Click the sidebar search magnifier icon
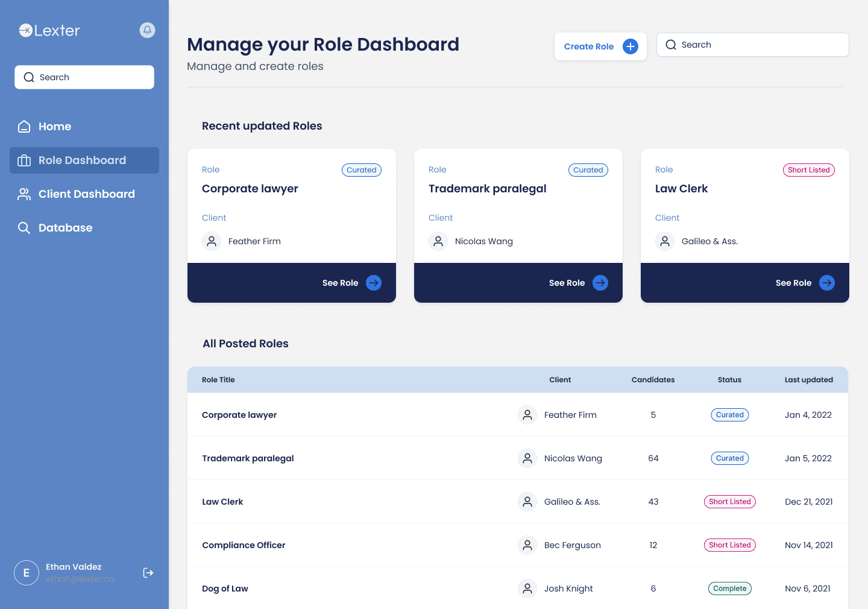 click(x=29, y=77)
